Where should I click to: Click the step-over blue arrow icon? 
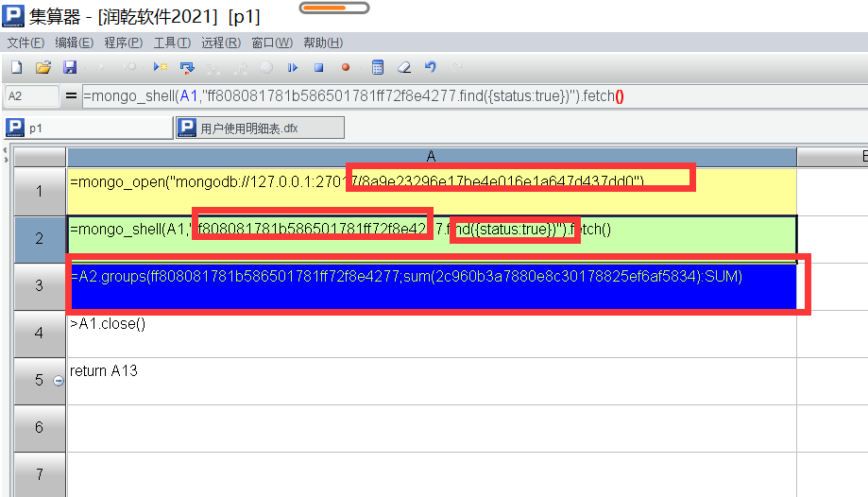tap(187, 68)
